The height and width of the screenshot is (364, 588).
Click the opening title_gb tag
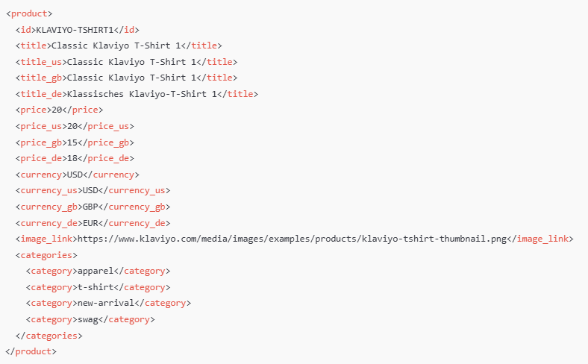[x=41, y=78]
